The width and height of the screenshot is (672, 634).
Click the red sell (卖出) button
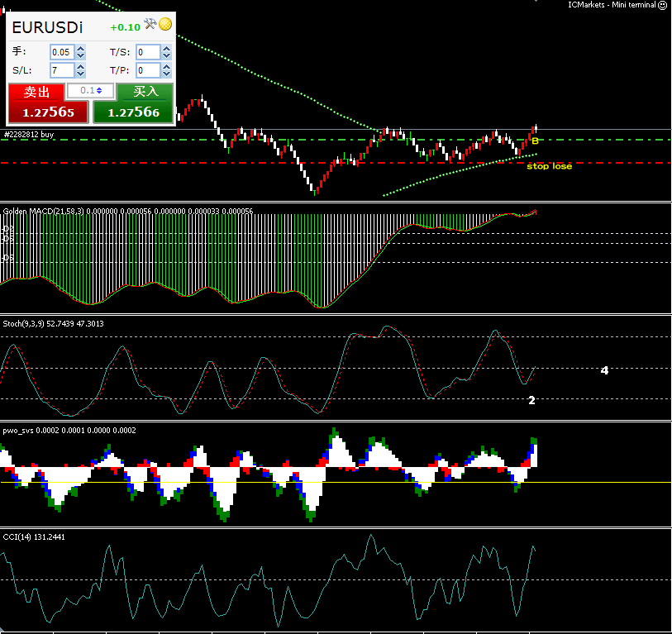click(49, 103)
